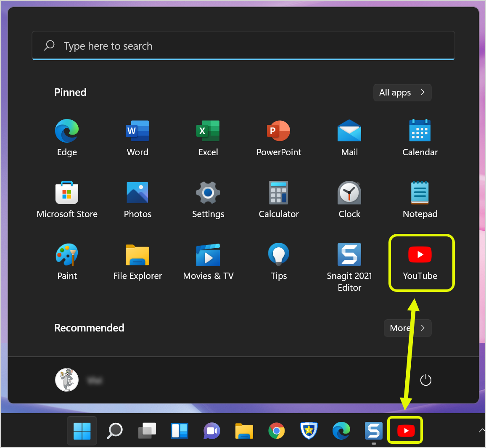Image resolution: width=486 pixels, height=448 pixels.
Task: Open the Calculator app
Action: pyautogui.click(x=279, y=200)
